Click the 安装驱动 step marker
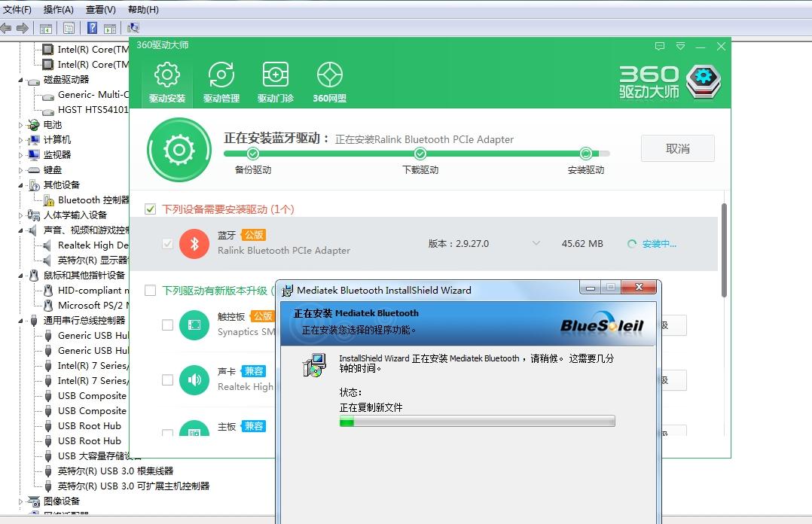Screen dimensions: 812x524 pyautogui.click(x=586, y=154)
